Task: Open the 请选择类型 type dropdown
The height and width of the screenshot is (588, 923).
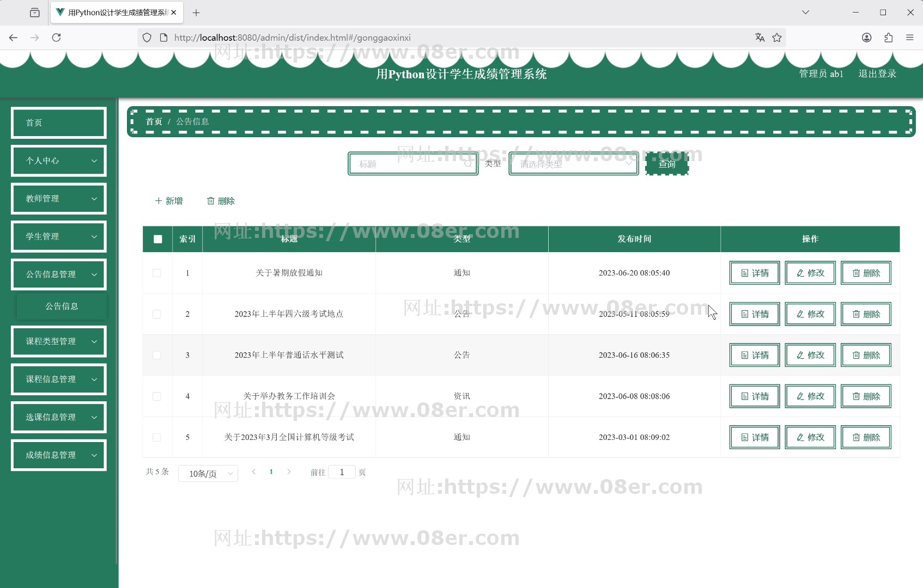Action: (x=573, y=164)
